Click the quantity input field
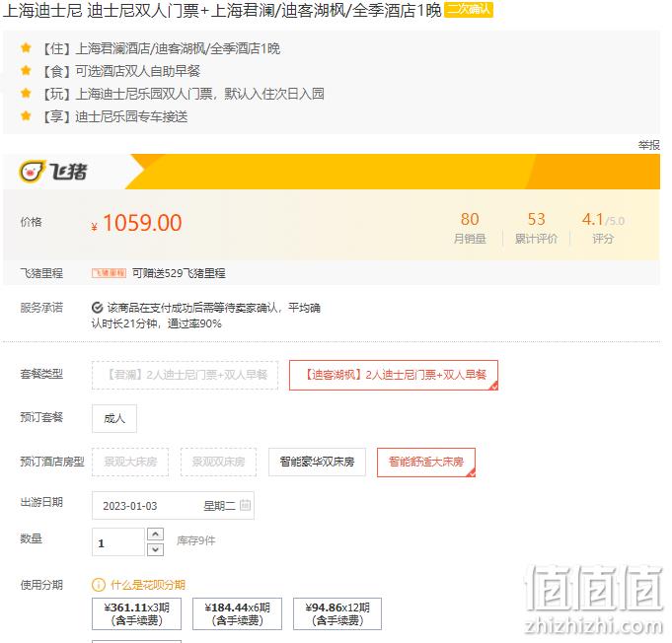 [118, 541]
